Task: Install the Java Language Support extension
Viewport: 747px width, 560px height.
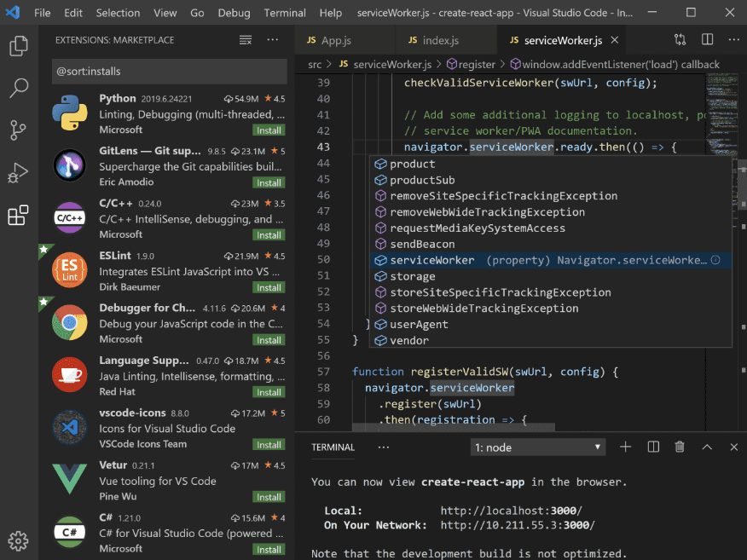Action: [269, 392]
